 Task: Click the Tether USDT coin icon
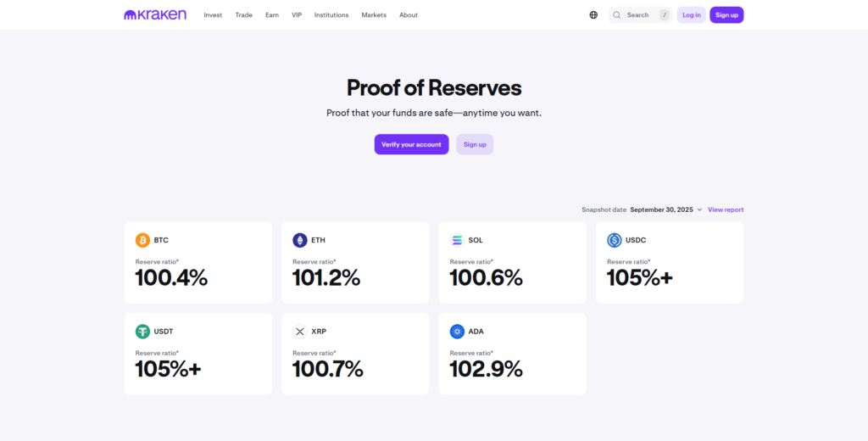142,332
